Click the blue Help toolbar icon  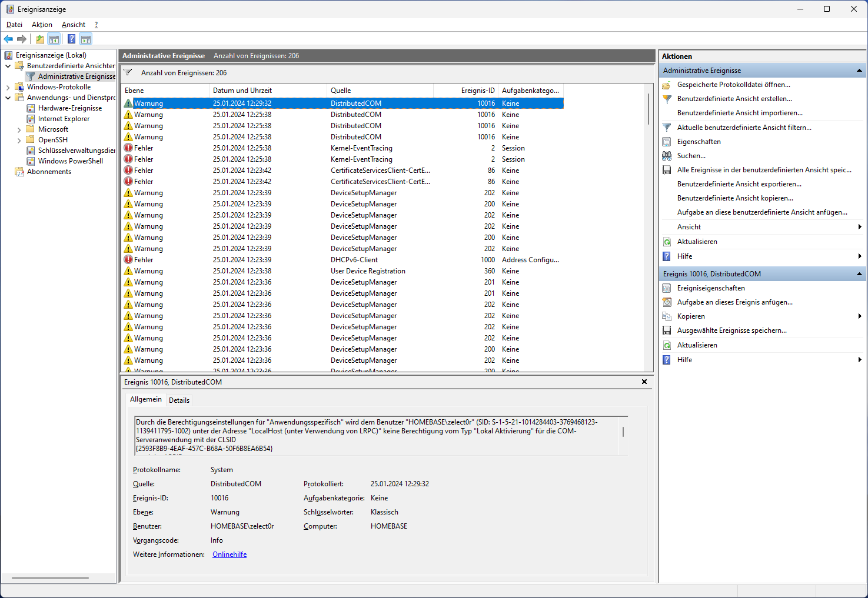[71, 39]
